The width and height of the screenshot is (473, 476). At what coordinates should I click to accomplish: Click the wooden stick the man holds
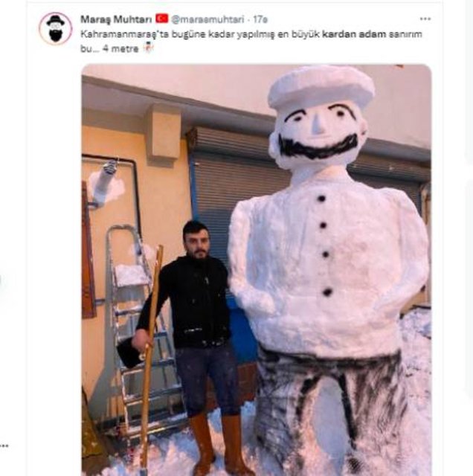pyautogui.click(x=149, y=357)
